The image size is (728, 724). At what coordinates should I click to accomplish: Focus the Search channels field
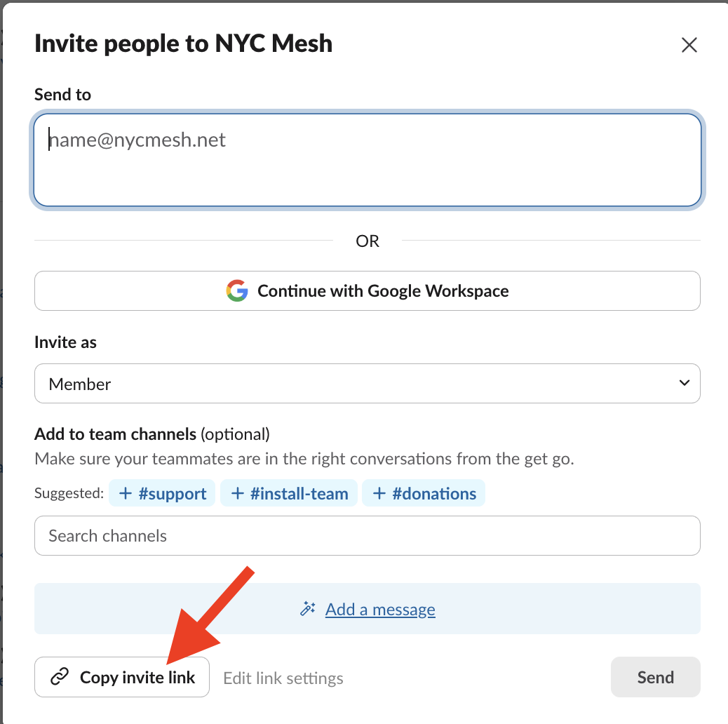(x=367, y=536)
